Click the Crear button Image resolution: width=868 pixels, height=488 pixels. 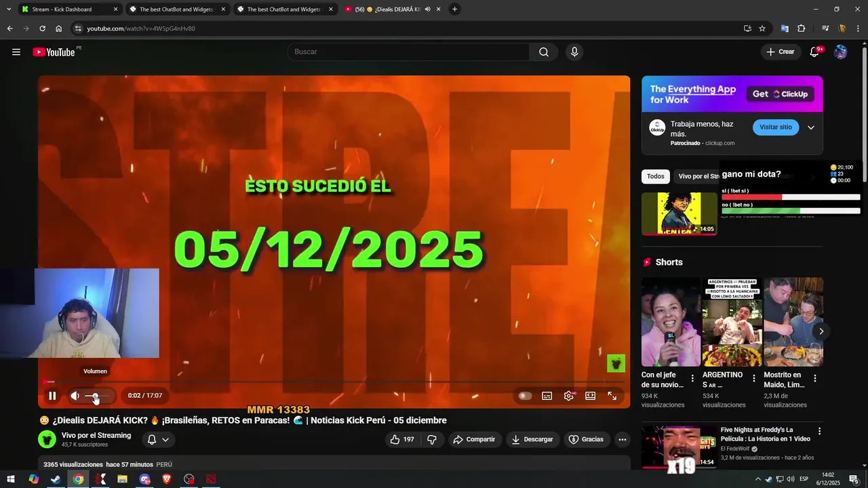(x=780, y=52)
